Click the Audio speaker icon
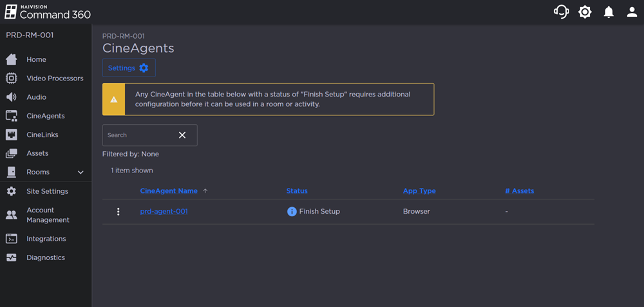 coord(11,97)
